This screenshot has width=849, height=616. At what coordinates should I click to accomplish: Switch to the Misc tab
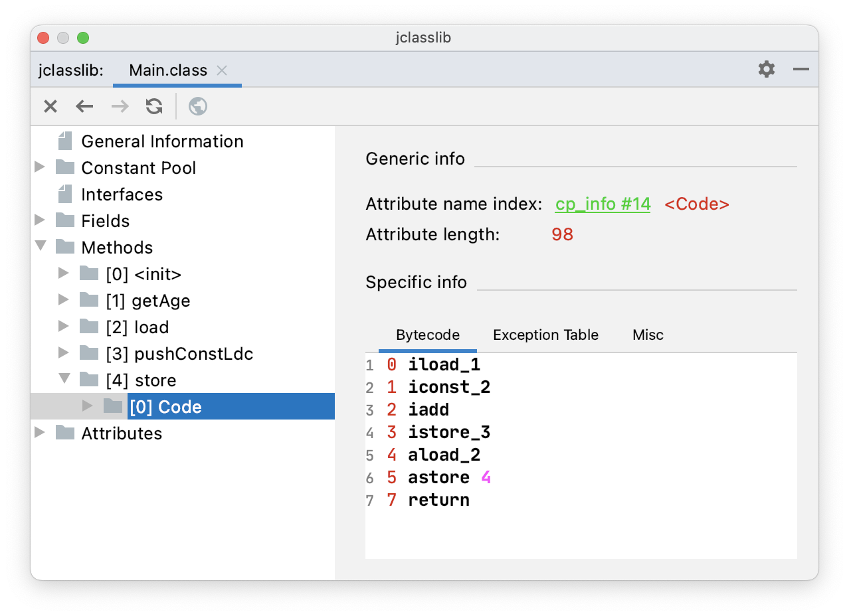point(648,335)
